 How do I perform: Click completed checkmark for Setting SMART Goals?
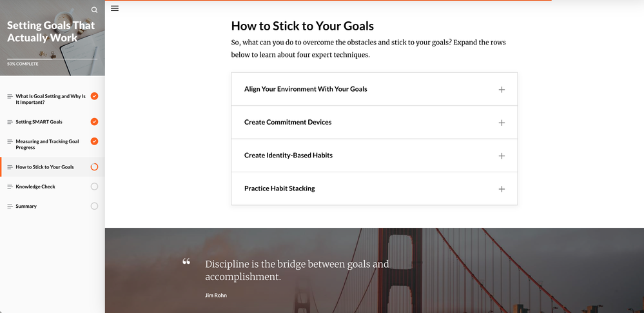click(x=94, y=122)
